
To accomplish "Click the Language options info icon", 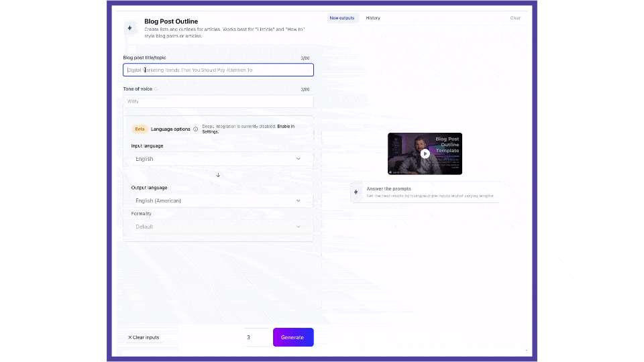I will [196, 129].
